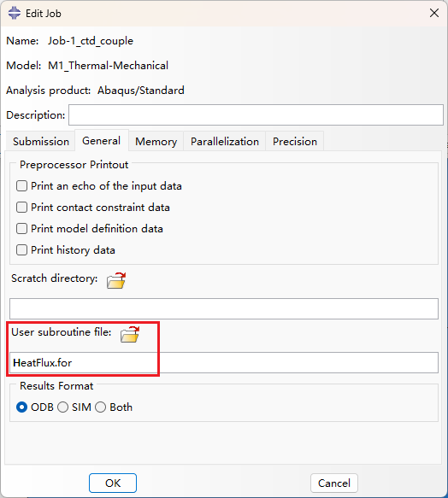448x498 pixels.
Task: Go to the Parallelization tab
Action: click(225, 141)
